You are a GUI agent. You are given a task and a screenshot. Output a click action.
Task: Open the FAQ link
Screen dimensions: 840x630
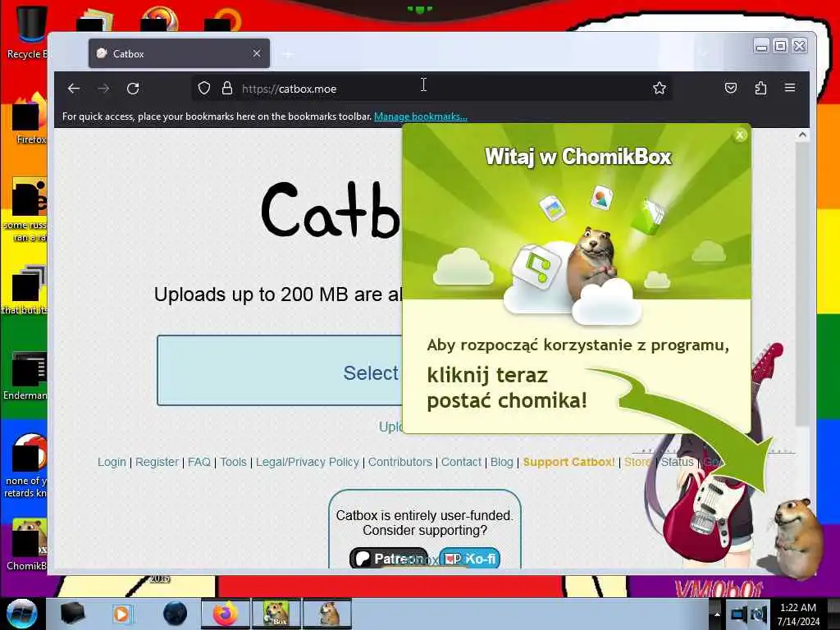(x=199, y=462)
